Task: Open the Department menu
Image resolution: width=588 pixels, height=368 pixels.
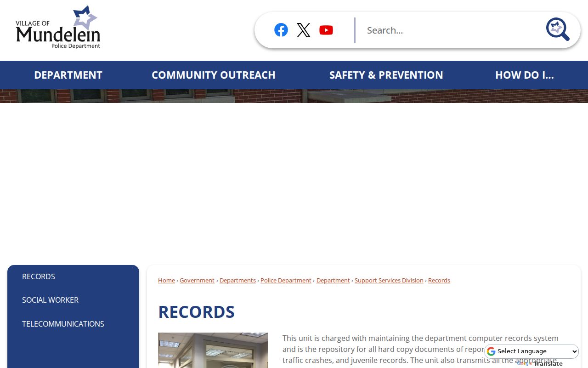Action: pos(68,75)
